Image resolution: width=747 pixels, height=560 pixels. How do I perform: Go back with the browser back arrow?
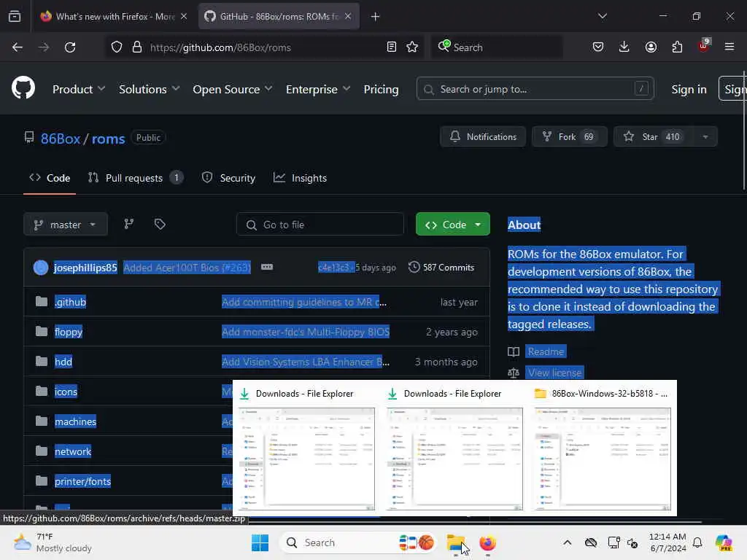click(18, 47)
